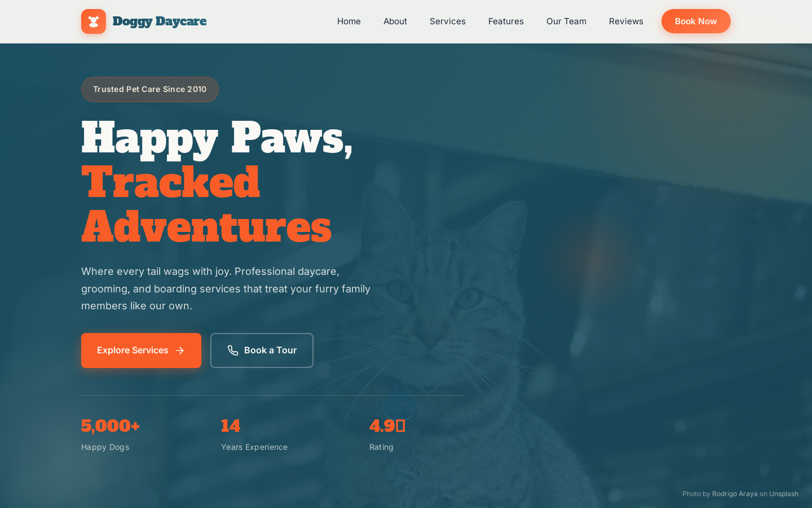The width and height of the screenshot is (812, 508).
Task: Open the Unsplash credit link
Action: pos(784,494)
